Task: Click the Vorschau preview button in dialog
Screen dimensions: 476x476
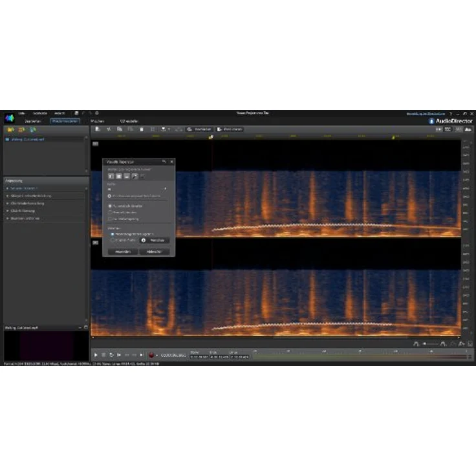Action: click(155, 240)
